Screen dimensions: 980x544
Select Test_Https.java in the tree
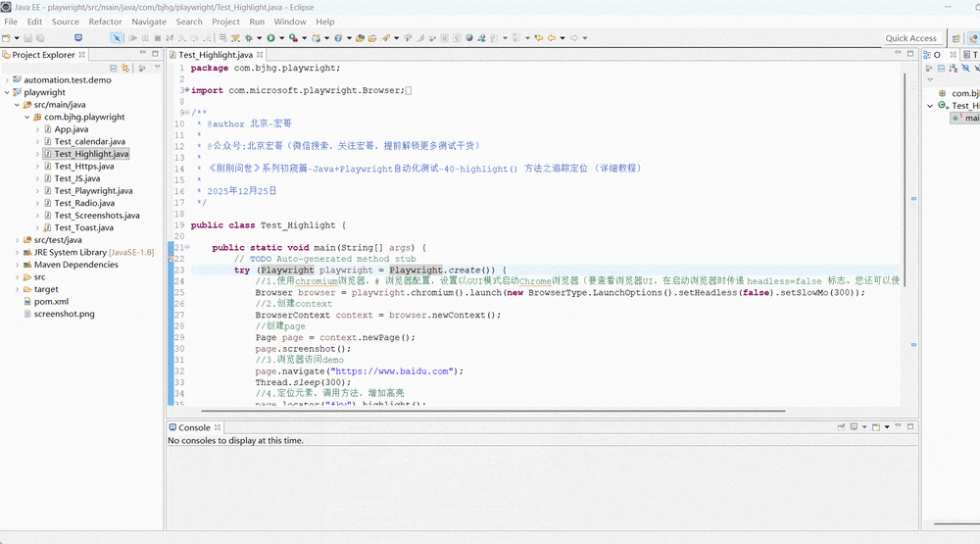click(83, 166)
